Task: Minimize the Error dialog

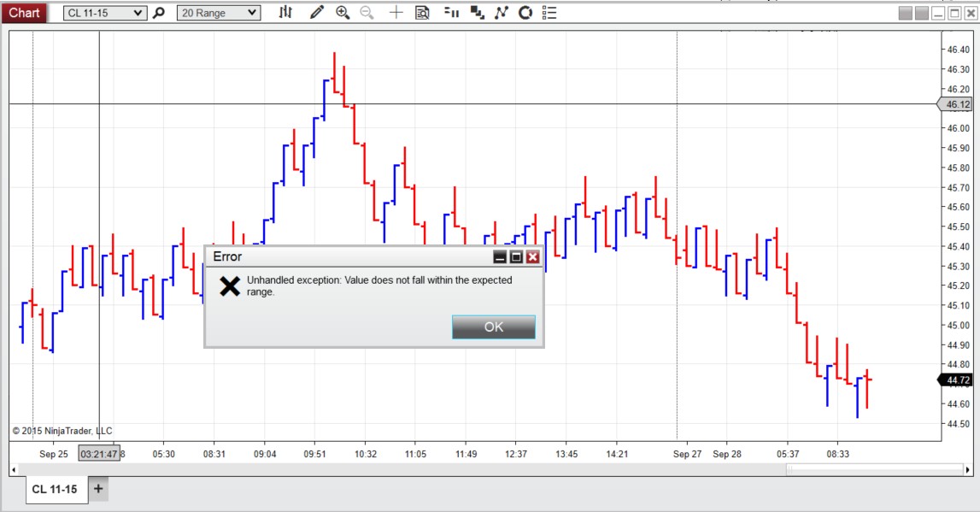Action: (500, 257)
